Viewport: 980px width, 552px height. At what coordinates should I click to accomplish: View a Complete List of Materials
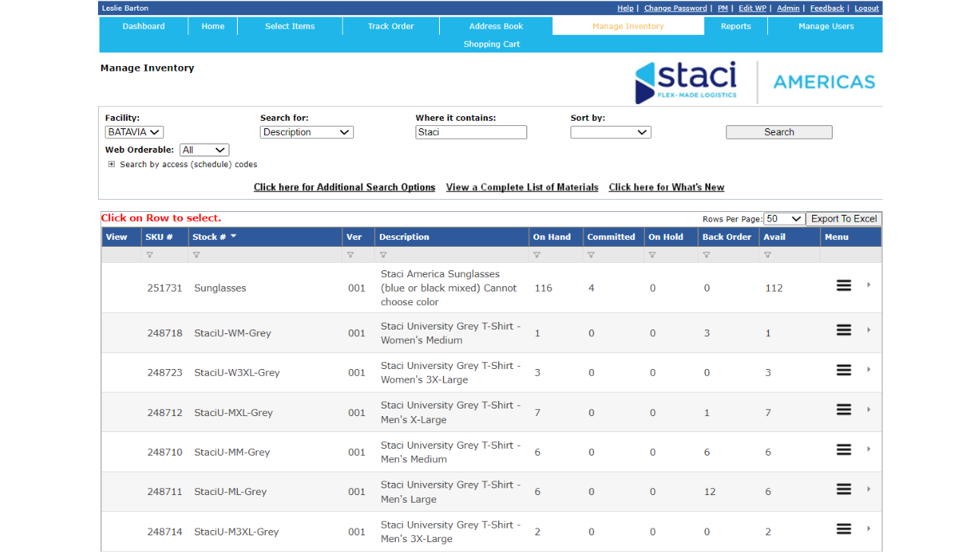click(522, 187)
